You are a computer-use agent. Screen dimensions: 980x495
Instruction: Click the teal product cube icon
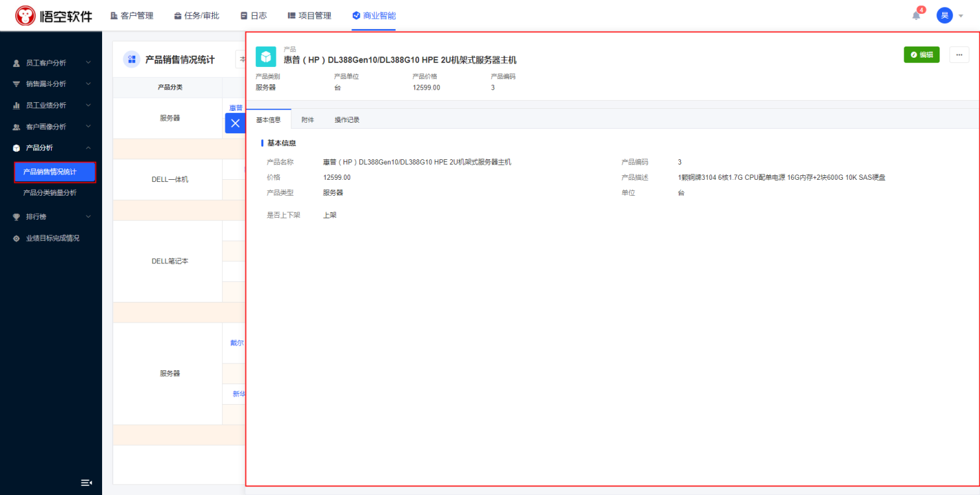click(x=266, y=57)
